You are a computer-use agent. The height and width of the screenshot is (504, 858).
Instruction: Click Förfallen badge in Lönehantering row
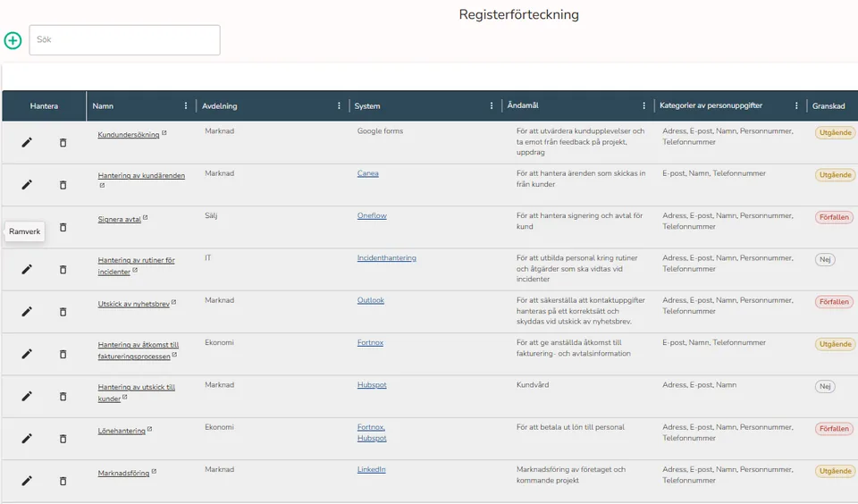click(834, 428)
